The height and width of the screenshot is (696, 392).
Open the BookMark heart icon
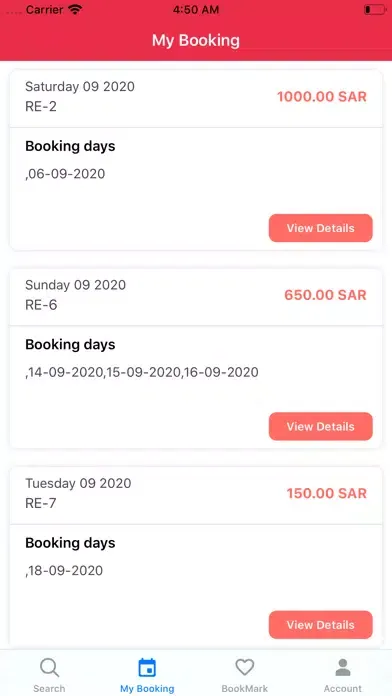coord(245,667)
